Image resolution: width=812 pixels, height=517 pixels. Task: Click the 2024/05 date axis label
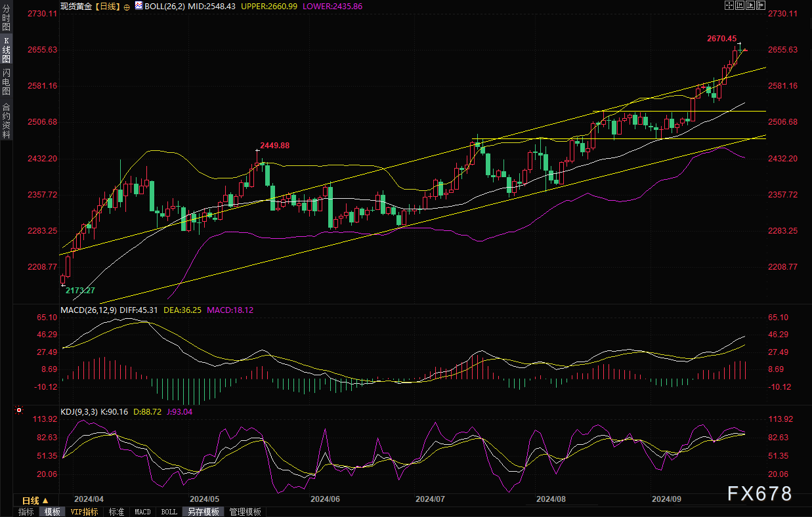coord(203,499)
